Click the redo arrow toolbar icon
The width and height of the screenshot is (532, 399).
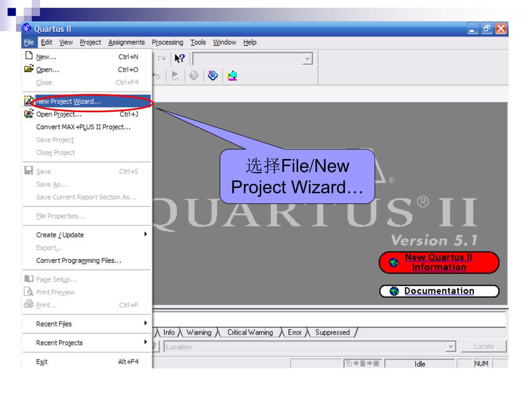[162, 58]
